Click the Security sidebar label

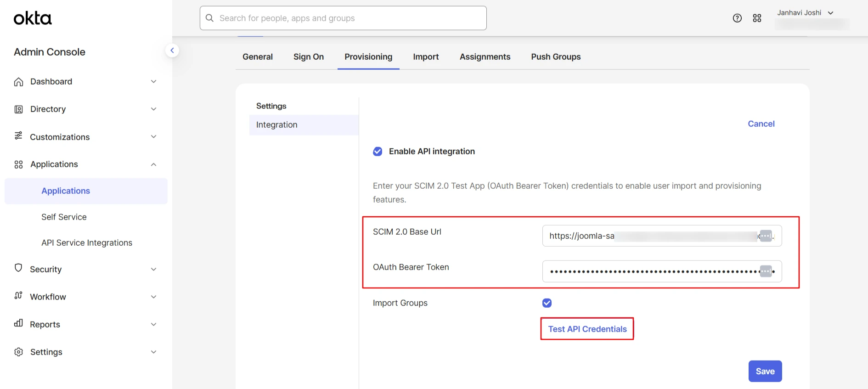[45, 270]
